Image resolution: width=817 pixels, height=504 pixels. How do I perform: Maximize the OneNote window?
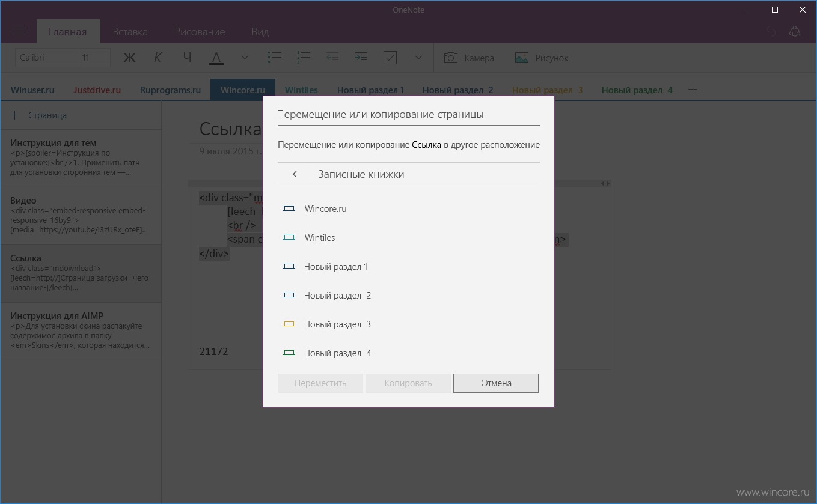[x=775, y=10]
